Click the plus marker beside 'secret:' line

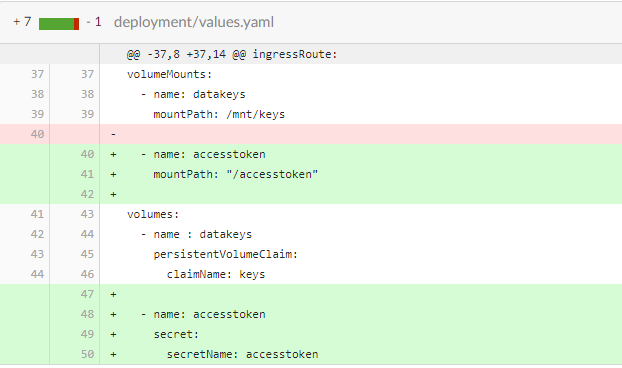[x=113, y=334]
